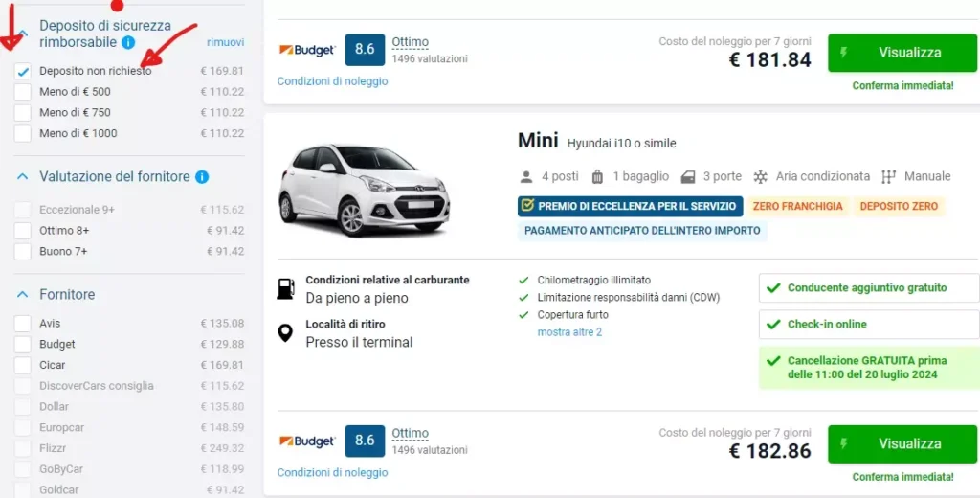Image resolution: width=980 pixels, height=498 pixels.
Task: Click the 4 posti passenger icon
Action: (526, 177)
